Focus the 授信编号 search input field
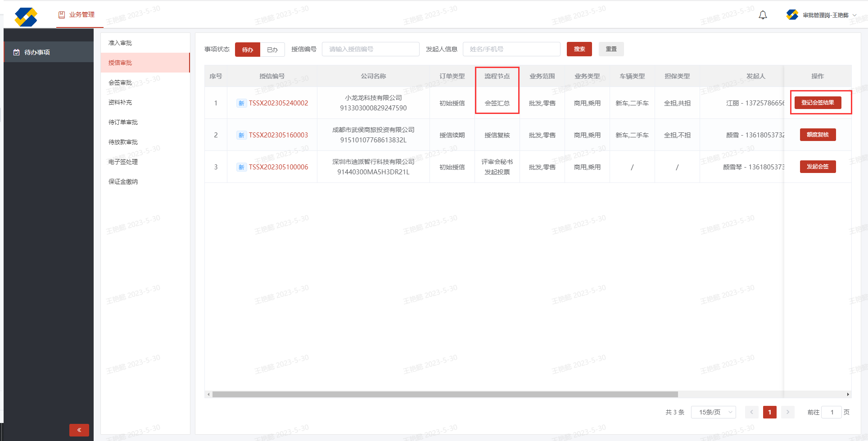 [371, 49]
